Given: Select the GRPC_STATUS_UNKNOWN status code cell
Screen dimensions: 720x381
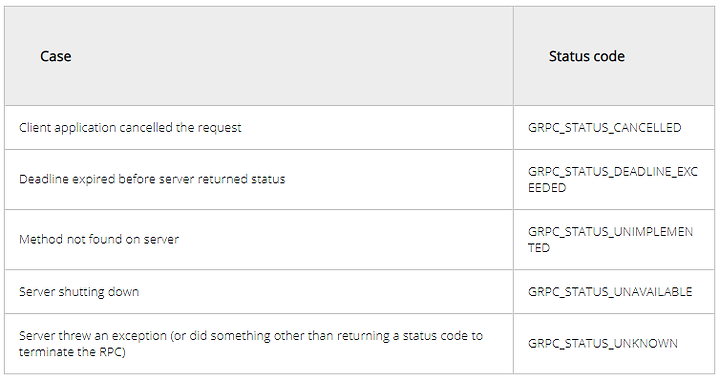Looking at the screenshot, I should [614, 344].
